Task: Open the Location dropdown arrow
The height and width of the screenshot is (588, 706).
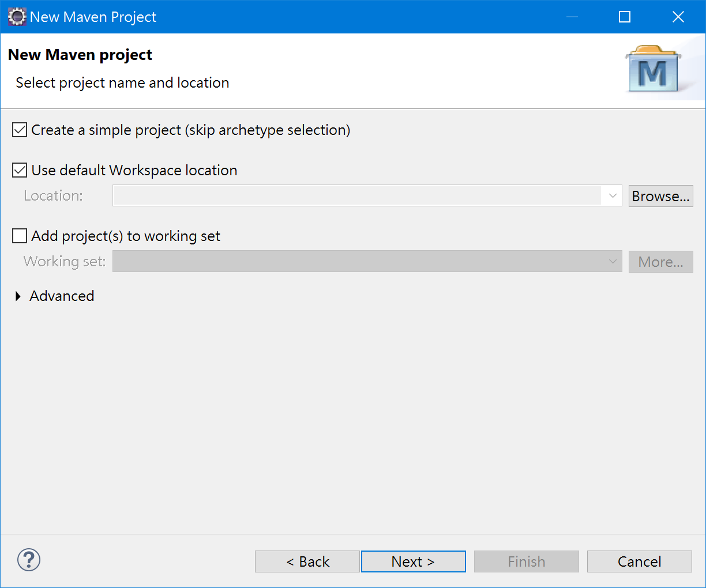Action: (612, 196)
